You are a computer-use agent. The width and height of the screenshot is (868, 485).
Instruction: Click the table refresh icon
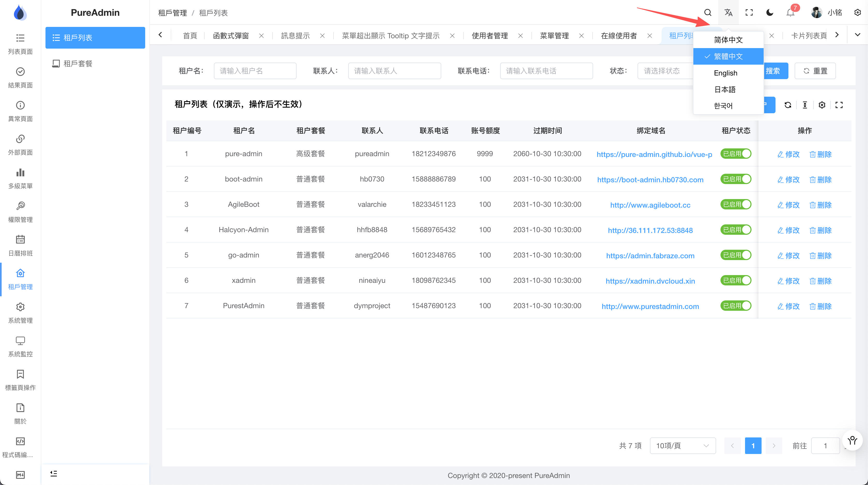coord(788,105)
